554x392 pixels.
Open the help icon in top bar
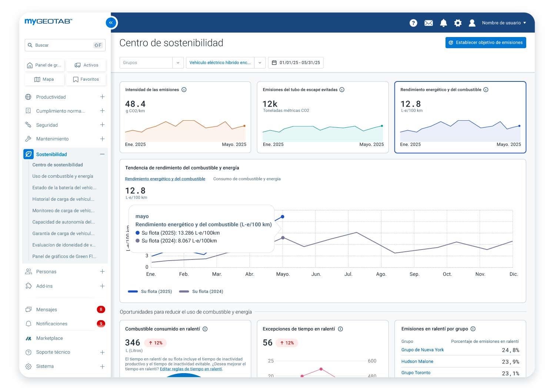point(413,23)
